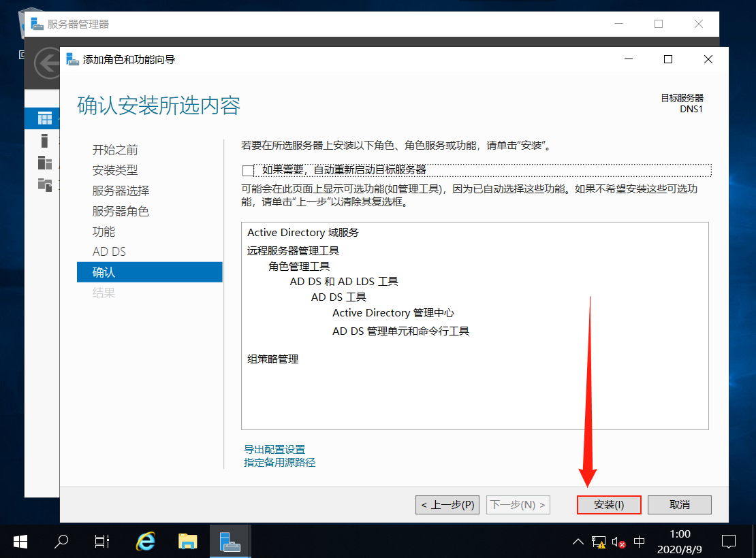
Task: Click 角色管理工具 list entry
Action: coord(299,266)
